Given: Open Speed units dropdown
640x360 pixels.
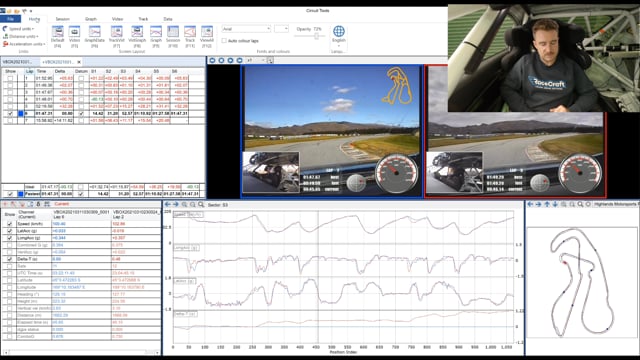Looking at the screenshot, I should click(x=19, y=29).
